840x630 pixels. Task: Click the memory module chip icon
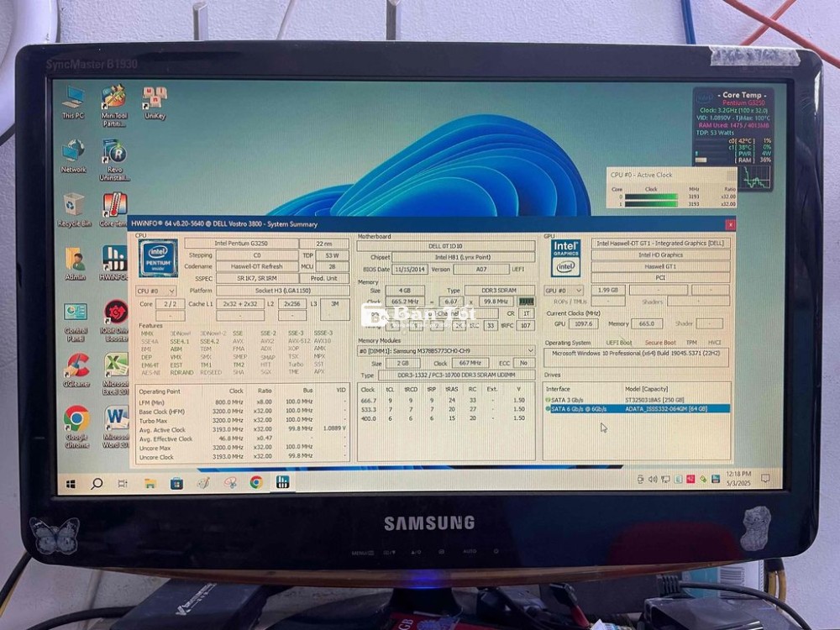(x=526, y=302)
